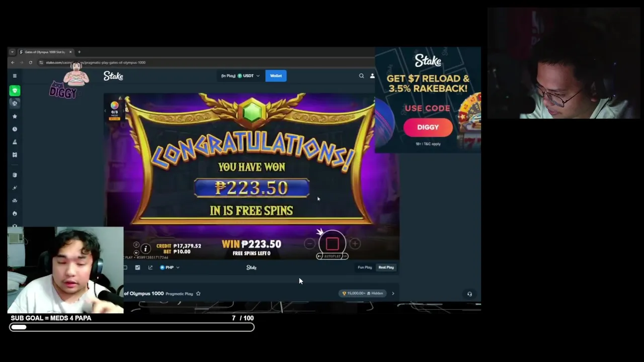The image size is (644, 362).
Task: Click the AUTOPLAY button under spin
Action: point(332,256)
